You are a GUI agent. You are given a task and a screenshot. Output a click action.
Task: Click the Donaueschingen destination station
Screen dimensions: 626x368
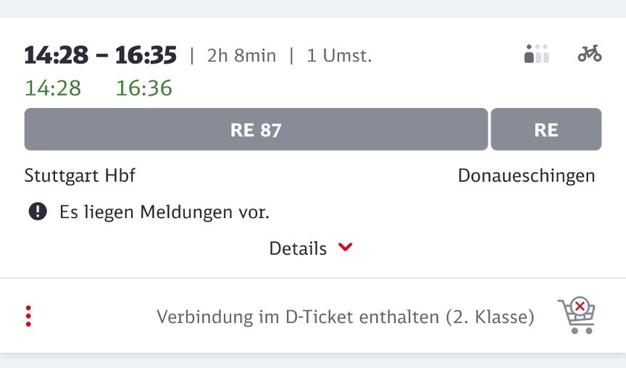pyautogui.click(x=526, y=176)
